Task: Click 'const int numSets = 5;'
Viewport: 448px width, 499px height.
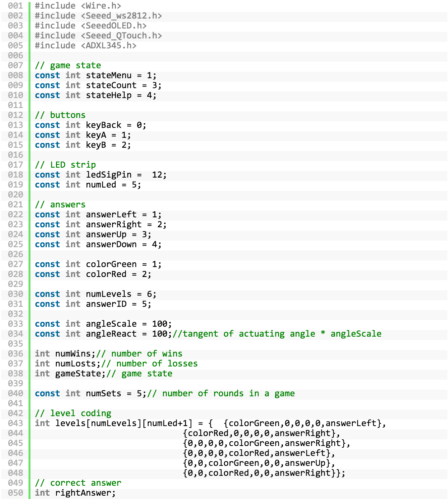Action: [x=91, y=393]
